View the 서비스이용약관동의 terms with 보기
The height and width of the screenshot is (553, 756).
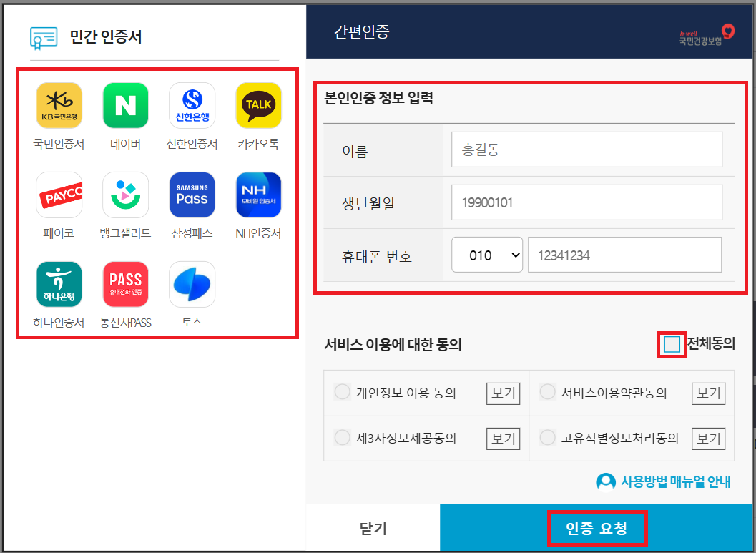pyautogui.click(x=708, y=393)
